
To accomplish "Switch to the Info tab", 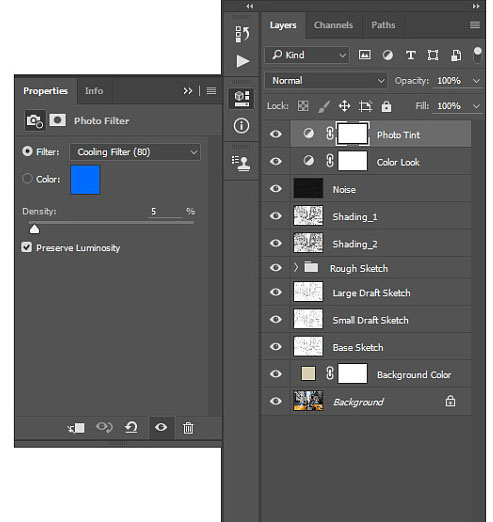I will click(94, 91).
